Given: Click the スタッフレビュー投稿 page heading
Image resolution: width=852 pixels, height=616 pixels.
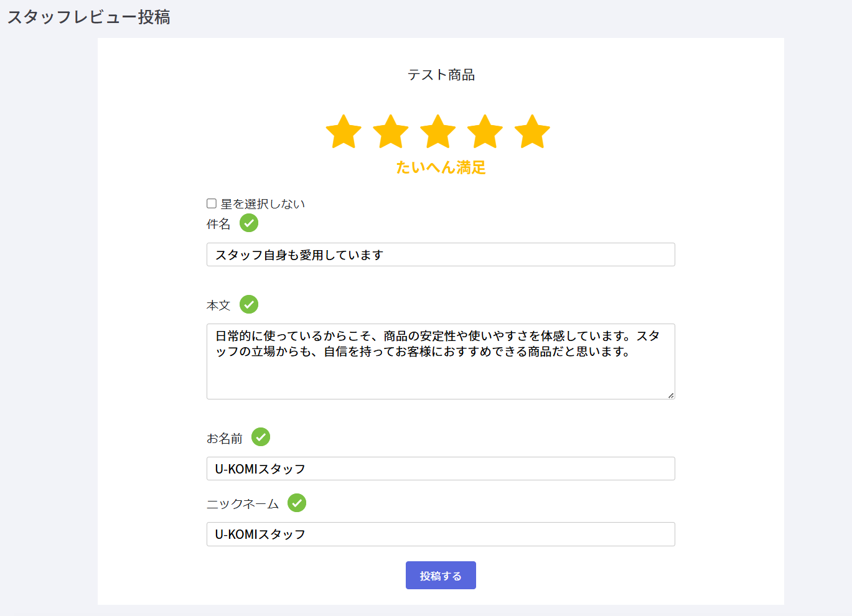Looking at the screenshot, I should [89, 17].
